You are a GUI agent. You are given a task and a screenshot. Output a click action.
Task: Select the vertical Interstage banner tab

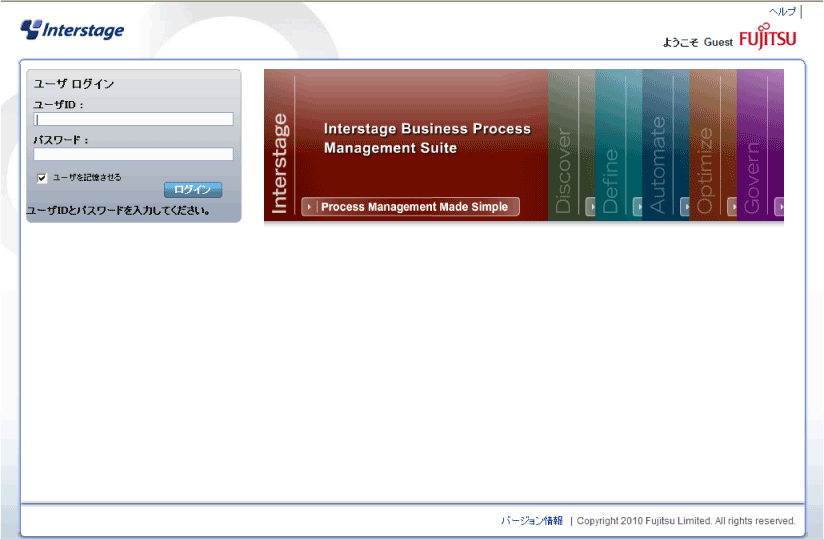[x=280, y=164]
